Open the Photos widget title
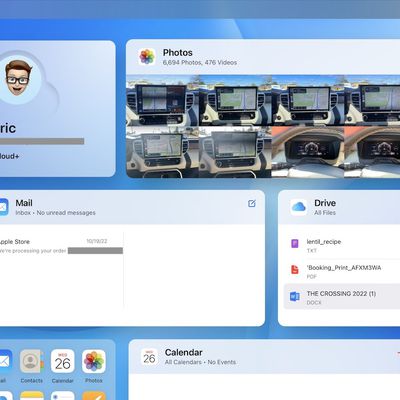The width and height of the screenshot is (400, 400). tap(178, 53)
